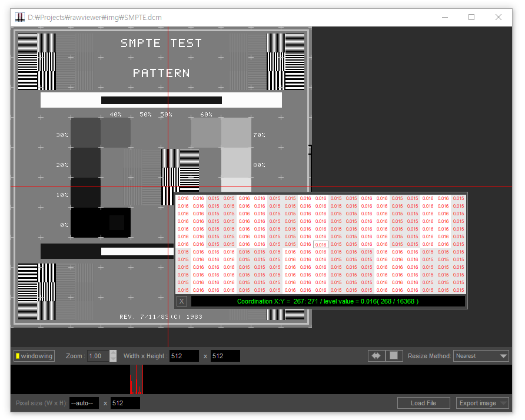This screenshot has height=420, width=525.
Task: Increase zoom with the stepper up arrow
Action: (113, 353)
